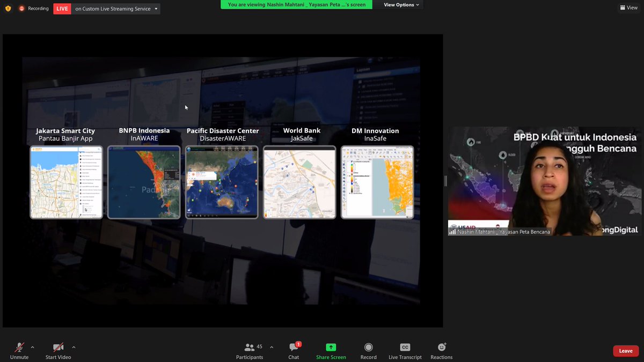Start Video with the camera icon

pyautogui.click(x=58, y=351)
